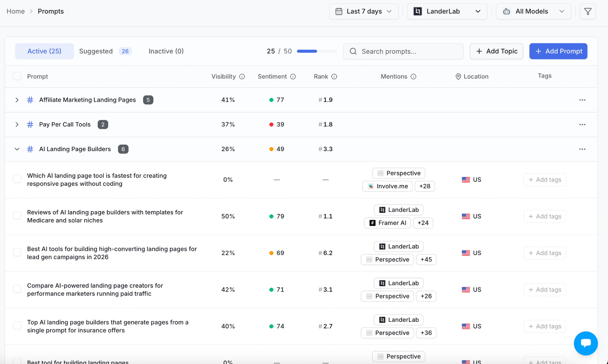Viewport: 608px width, 364px height.
Task: Switch to the Suggested tab
Action: click(x=105, y=51)
